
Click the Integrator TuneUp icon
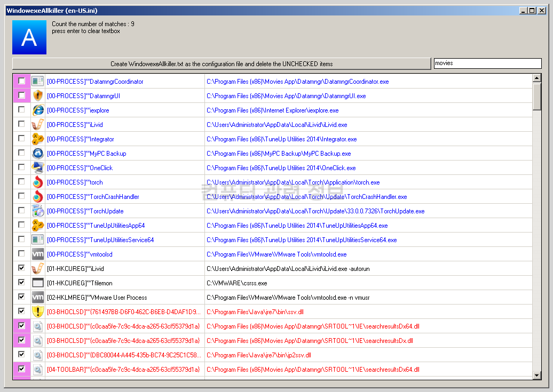(38, 139)
